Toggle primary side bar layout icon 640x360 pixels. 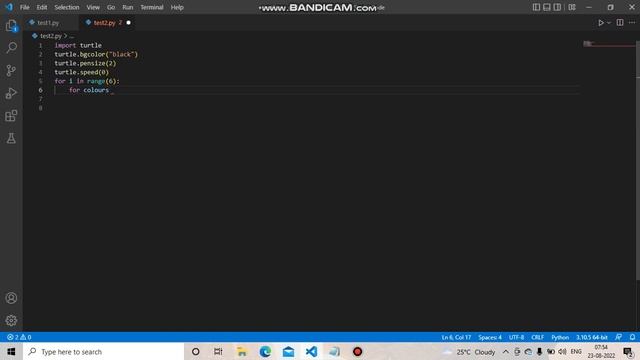536,7
